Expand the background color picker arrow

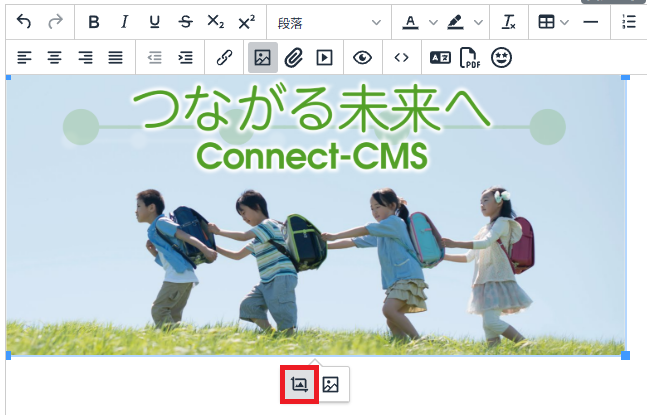click(478, 22)
